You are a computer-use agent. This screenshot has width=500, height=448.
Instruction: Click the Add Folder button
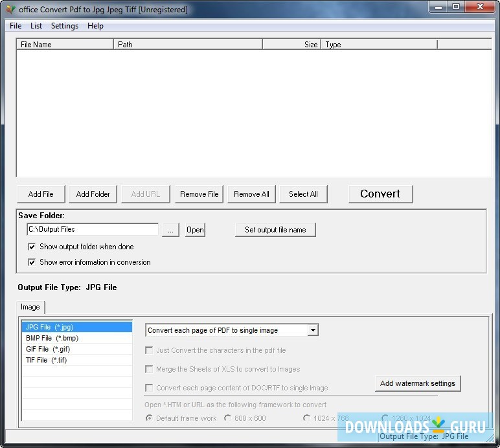click(x=93, y=194)
